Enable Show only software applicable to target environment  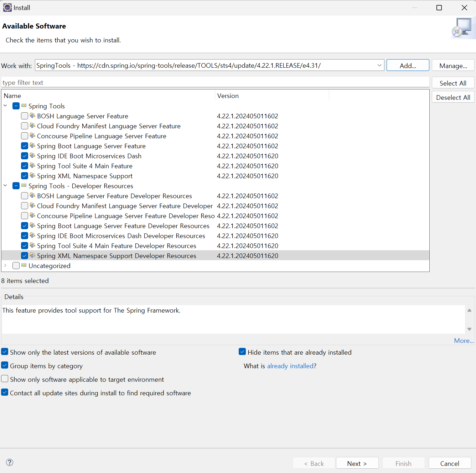[5, 379]
